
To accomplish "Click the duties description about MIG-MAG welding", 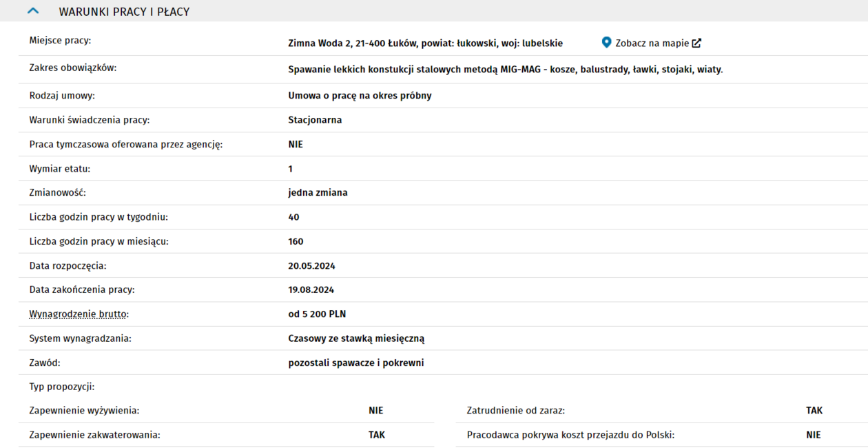I will coord(505,70).
